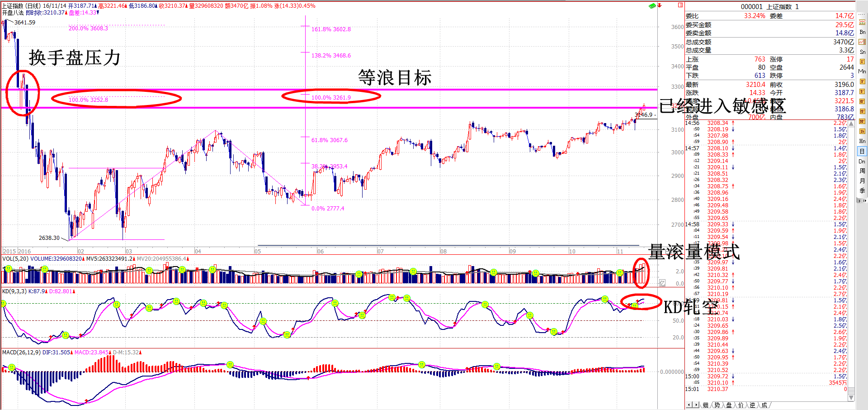
Task: Click the tick list scrollbar up arrow
Action: [851, 123]
